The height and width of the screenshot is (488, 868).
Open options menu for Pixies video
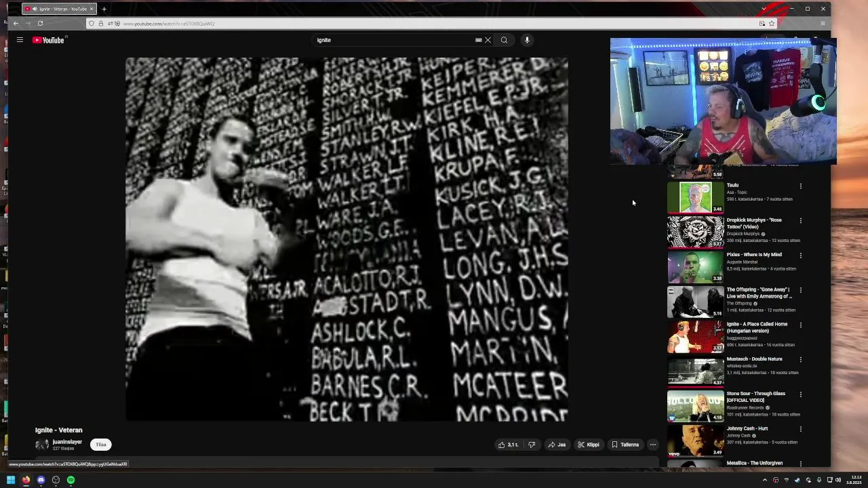(801, 256)
